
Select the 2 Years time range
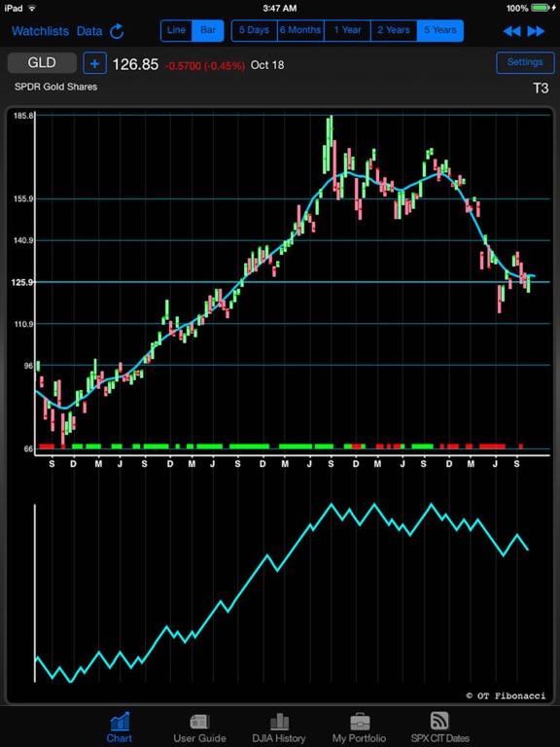(x=394, y=30)
